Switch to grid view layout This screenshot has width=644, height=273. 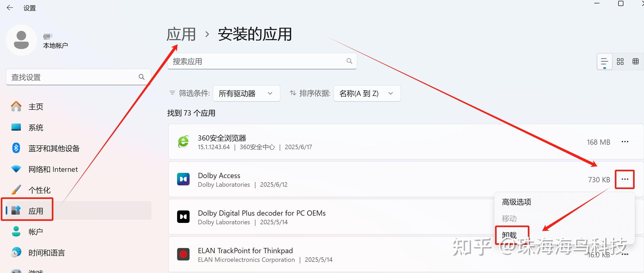pyautogui.click(x=620, y=62)
